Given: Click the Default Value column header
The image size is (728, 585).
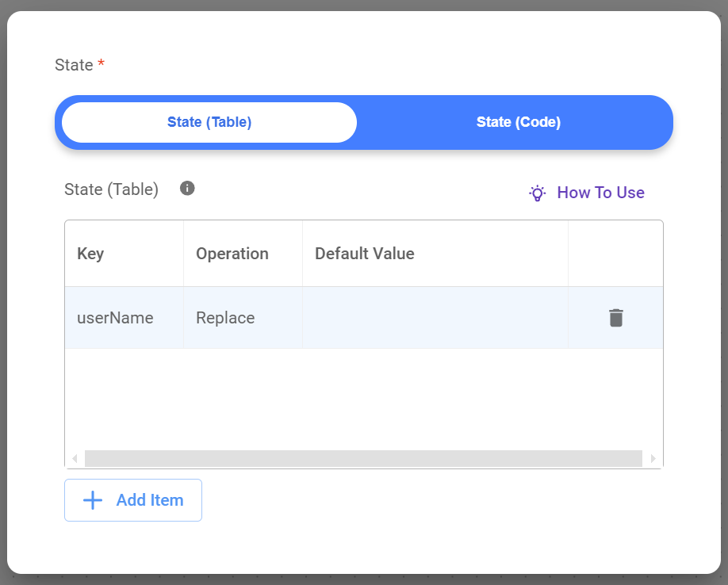Looking at the screenshot, I should 365,254.
